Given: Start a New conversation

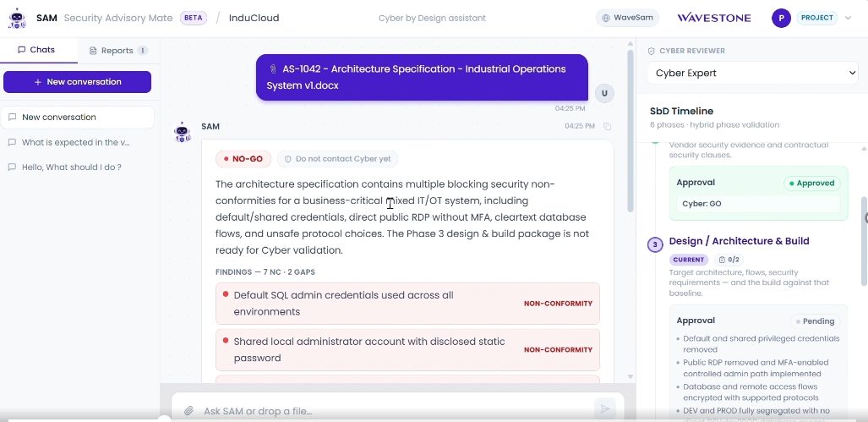Looking at the screenshot, I should [x=78, y=82].
